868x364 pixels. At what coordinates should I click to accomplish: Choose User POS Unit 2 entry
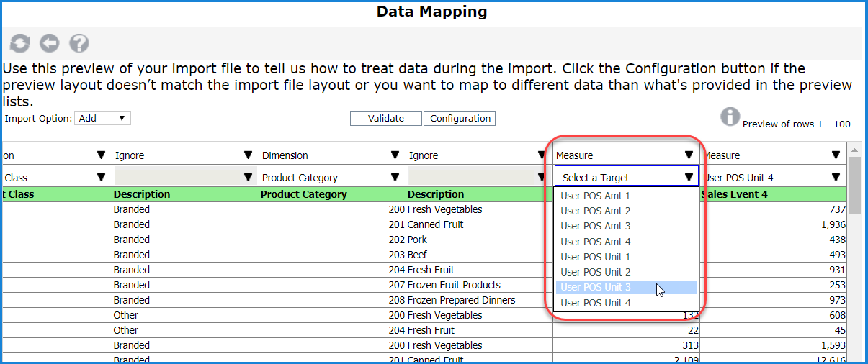pos(595,272)
